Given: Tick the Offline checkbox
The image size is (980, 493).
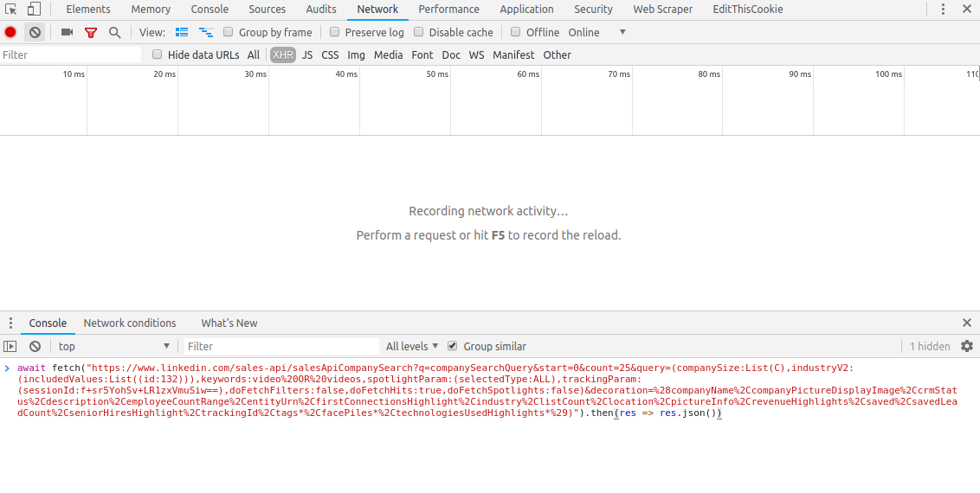Looking at the screenshot, I should click(516, 32).
